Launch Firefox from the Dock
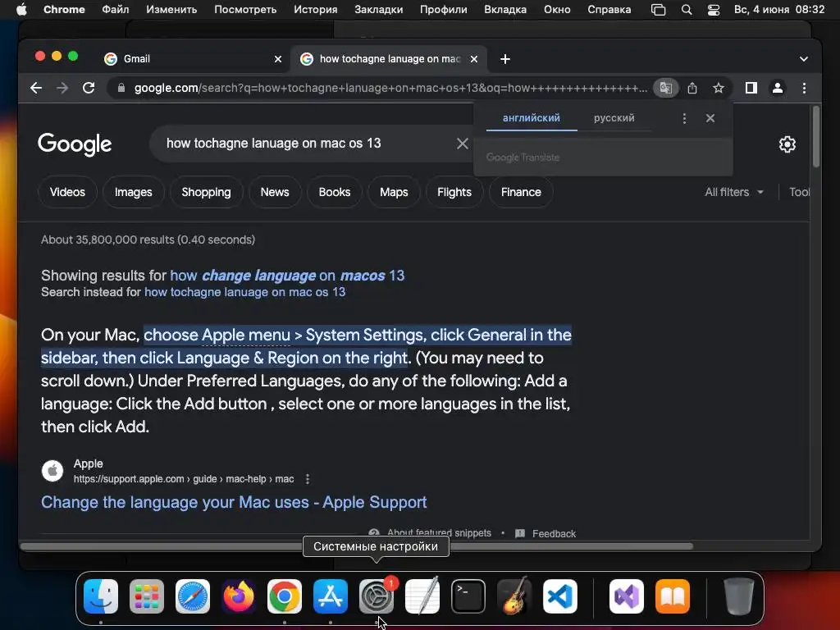The width and height of the screenshot is (840, 630). [x=239, y=596]
